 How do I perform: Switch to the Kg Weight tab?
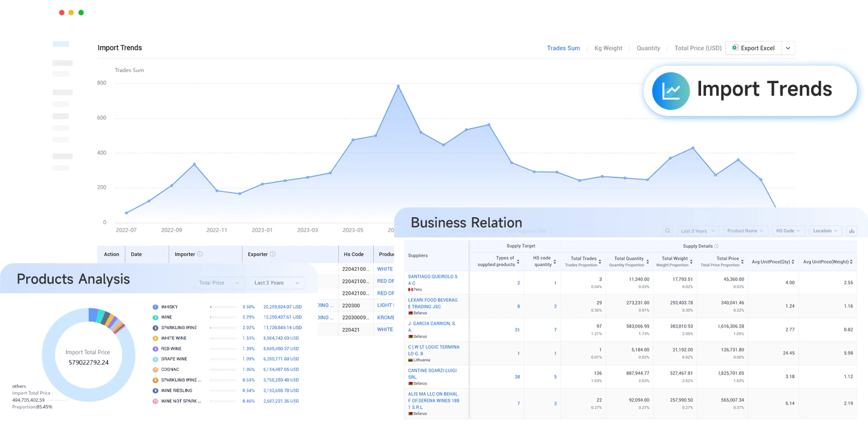(x=608, y=48)
